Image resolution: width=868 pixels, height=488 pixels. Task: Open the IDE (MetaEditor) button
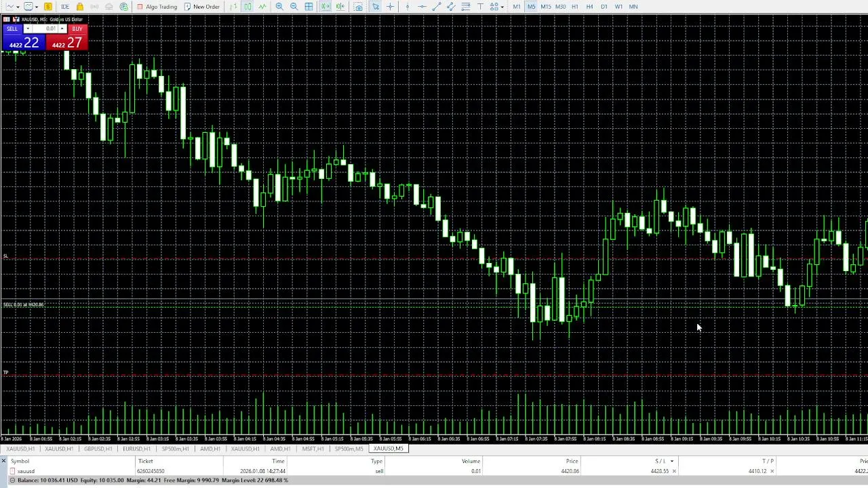(65, 7)
